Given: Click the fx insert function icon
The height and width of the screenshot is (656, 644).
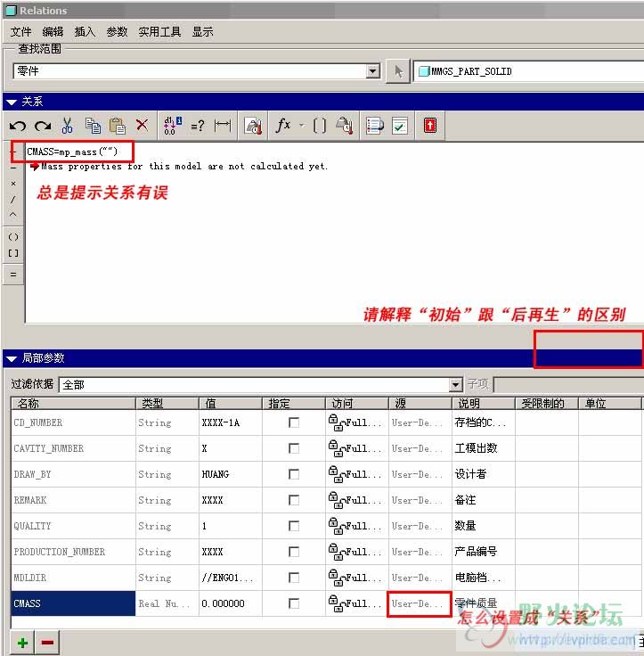Looking at the screenshot, I should (283, 125).
